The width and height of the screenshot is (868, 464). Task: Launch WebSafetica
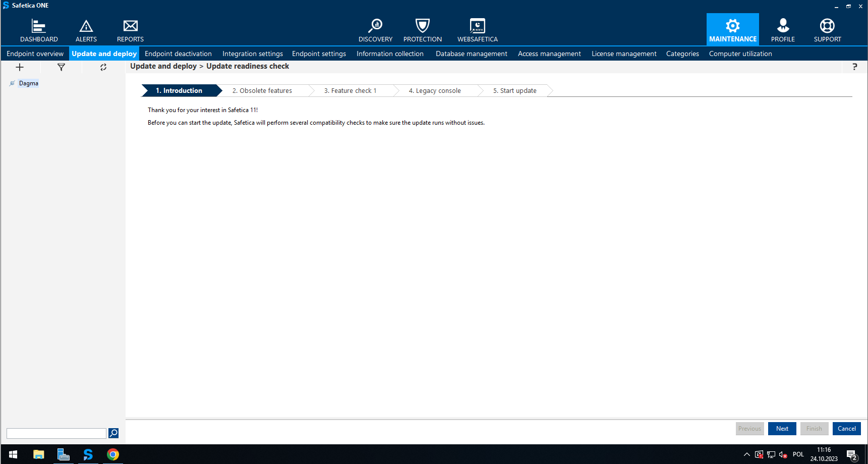(x=477, y=30)
